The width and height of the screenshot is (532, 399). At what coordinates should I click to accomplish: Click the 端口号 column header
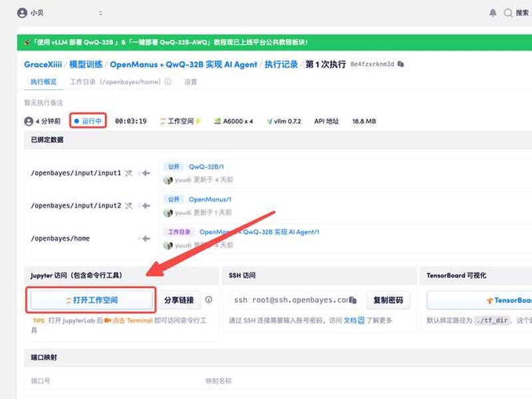pos(41,381)
